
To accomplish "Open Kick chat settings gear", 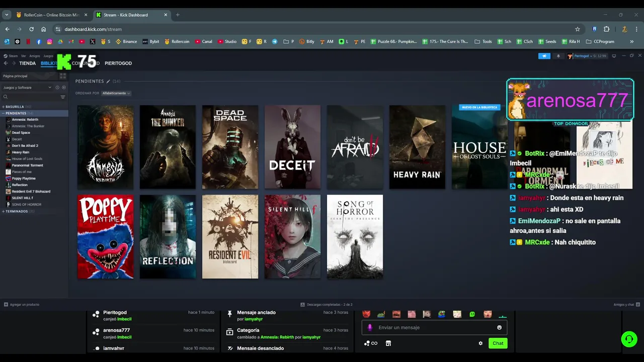I will coord(480,343).
